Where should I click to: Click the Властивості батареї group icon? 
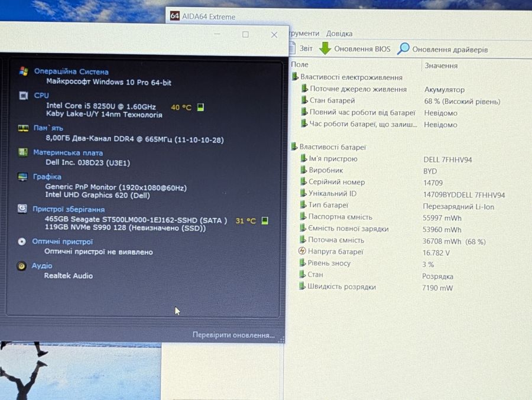[294, 147]
